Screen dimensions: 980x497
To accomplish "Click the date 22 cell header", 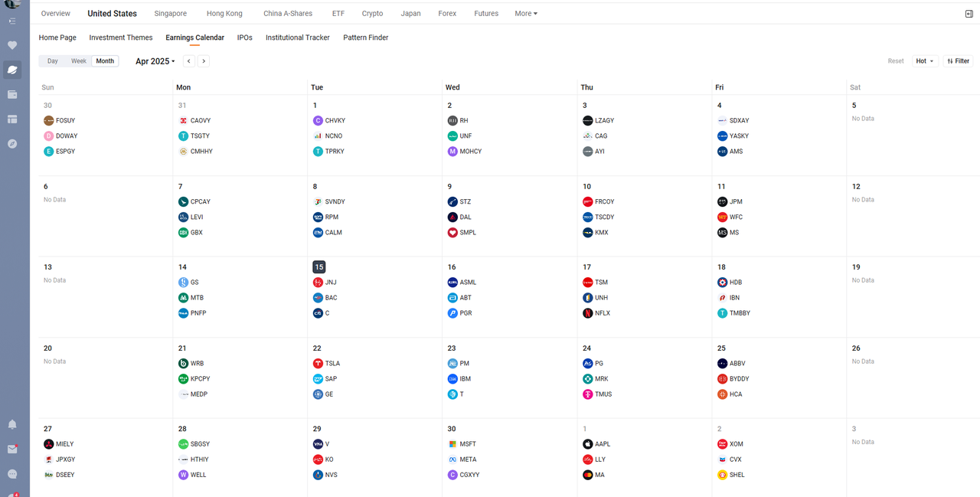I will click(317, 348).
